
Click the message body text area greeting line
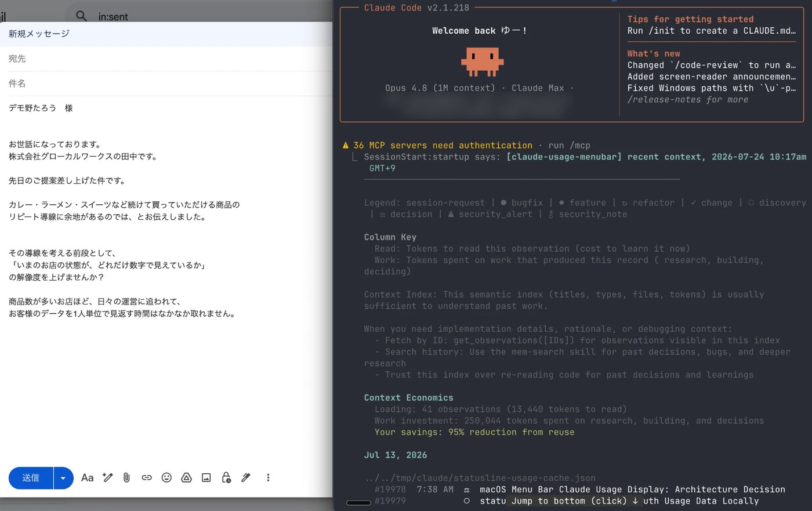[55, 144]
